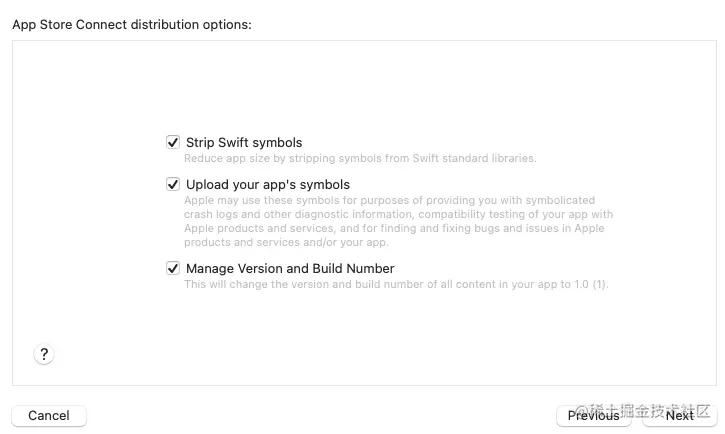
Task: Click the "products and services and/or your app" line
Action: (286, 242)
